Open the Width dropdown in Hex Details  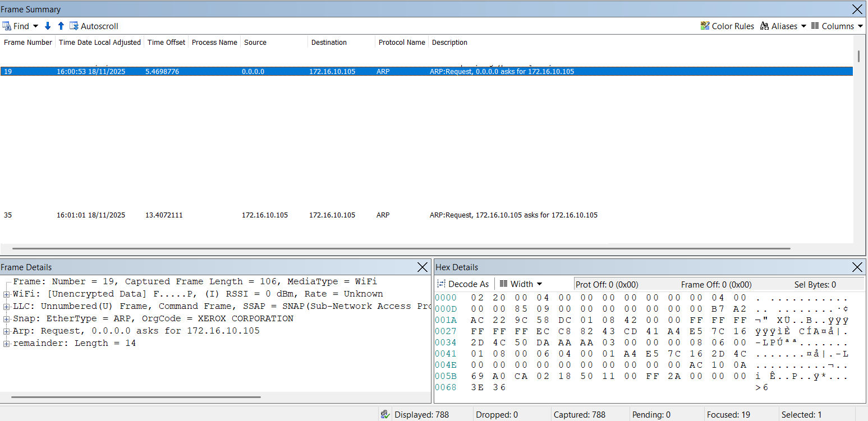click(521, 284)
